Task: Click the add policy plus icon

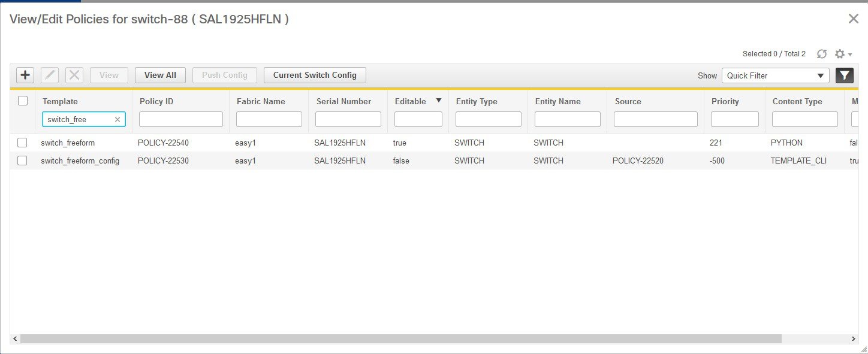Action: [25, 75]
